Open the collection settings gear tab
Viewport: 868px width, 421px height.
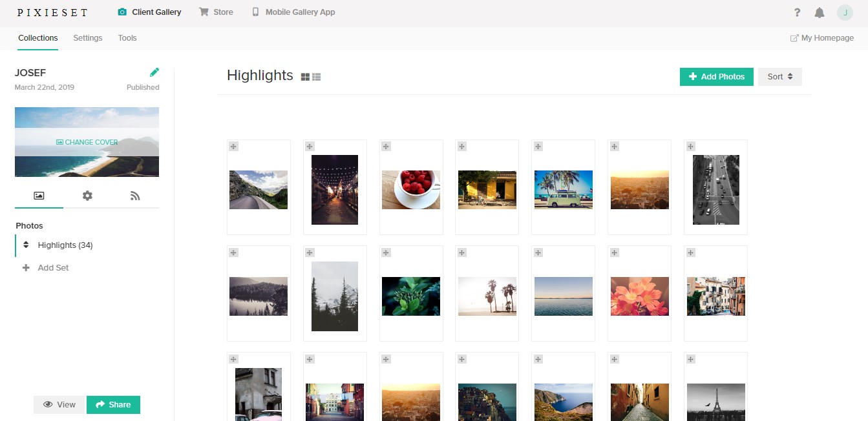[x=87, y=196]
